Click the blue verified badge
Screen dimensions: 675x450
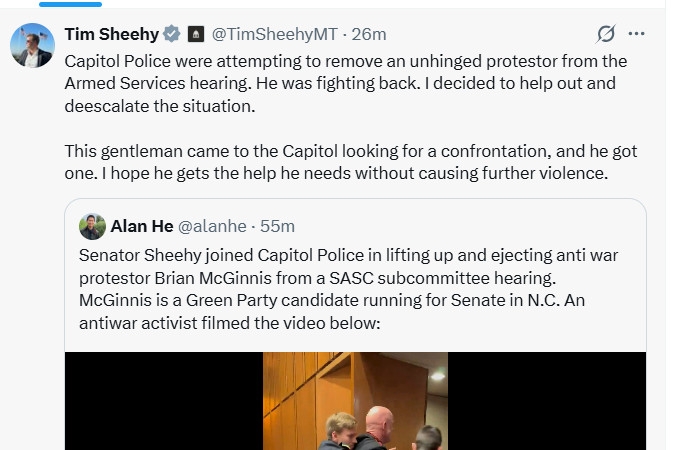click(172, 34)
